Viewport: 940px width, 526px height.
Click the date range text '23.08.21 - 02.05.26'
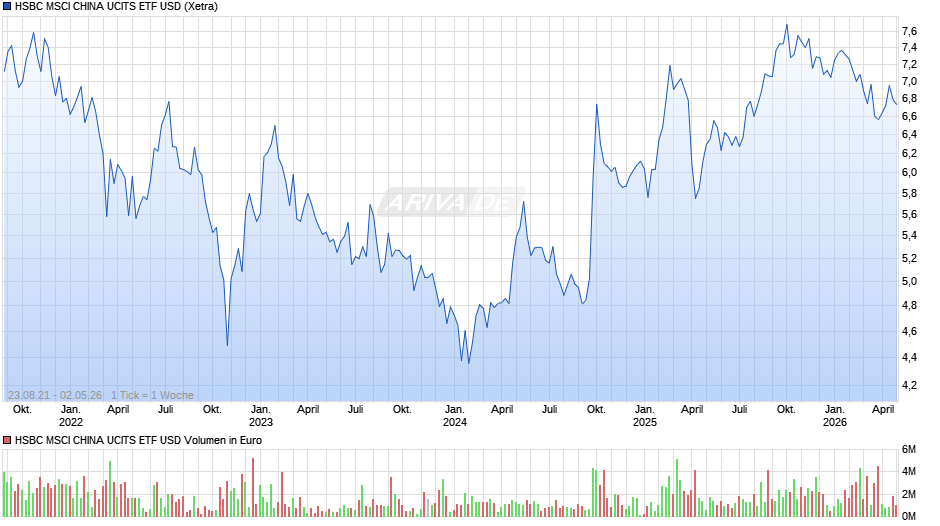[x=55, y=395]
